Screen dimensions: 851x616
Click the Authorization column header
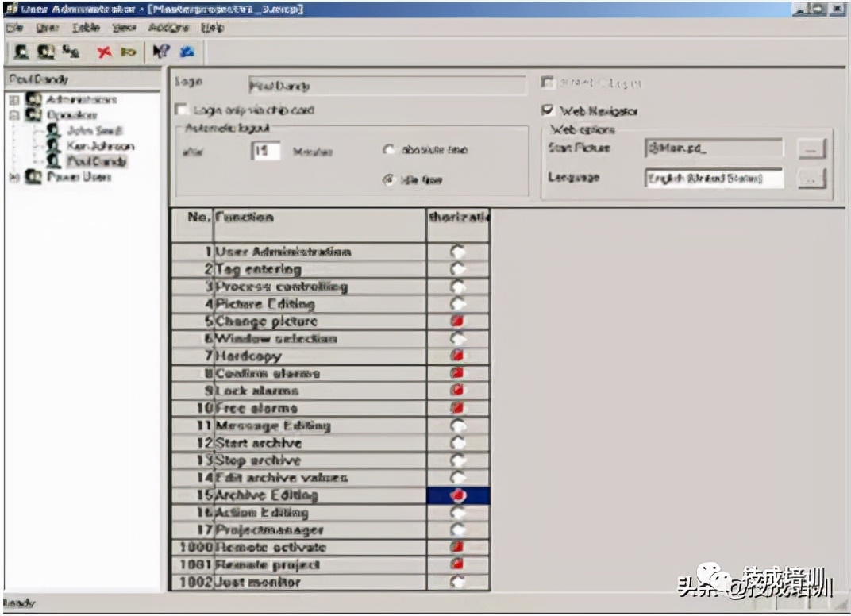click(x=458, y=225)
